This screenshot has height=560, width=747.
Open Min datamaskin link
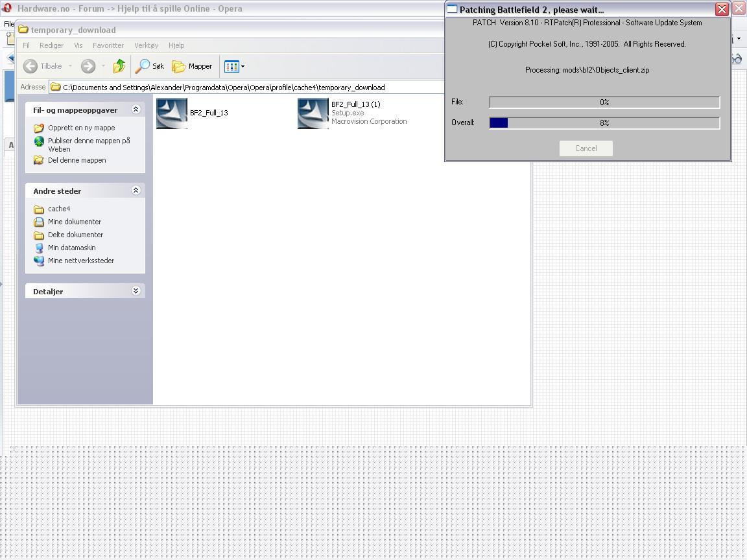tap(71, 248)
